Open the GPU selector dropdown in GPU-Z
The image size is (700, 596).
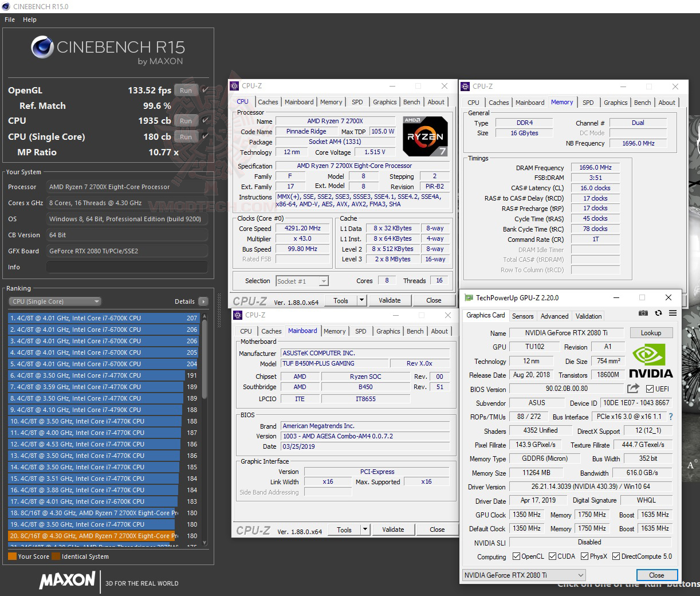pyautogui.click(x=524, y=575)
